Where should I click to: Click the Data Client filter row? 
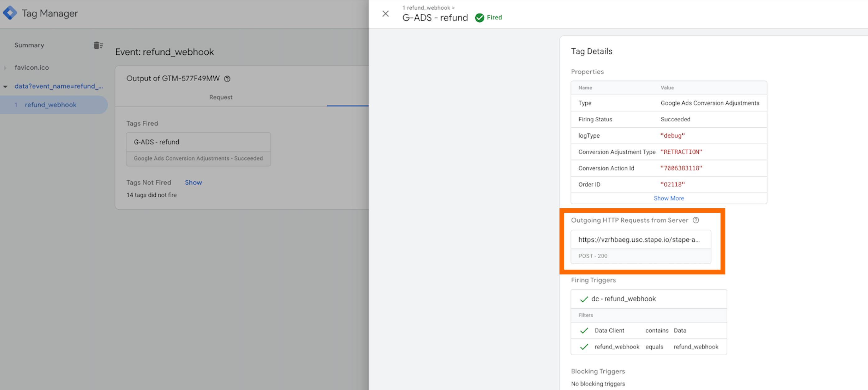pos(649,330)
